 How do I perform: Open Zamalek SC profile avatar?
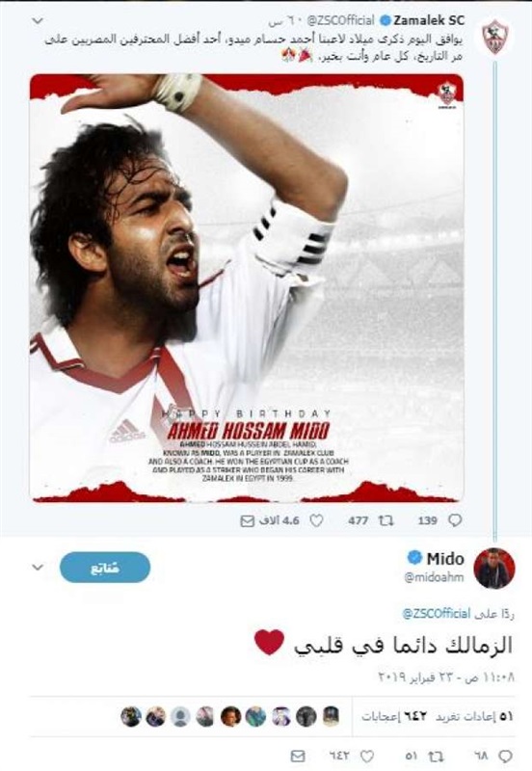(x=494, y=37)
